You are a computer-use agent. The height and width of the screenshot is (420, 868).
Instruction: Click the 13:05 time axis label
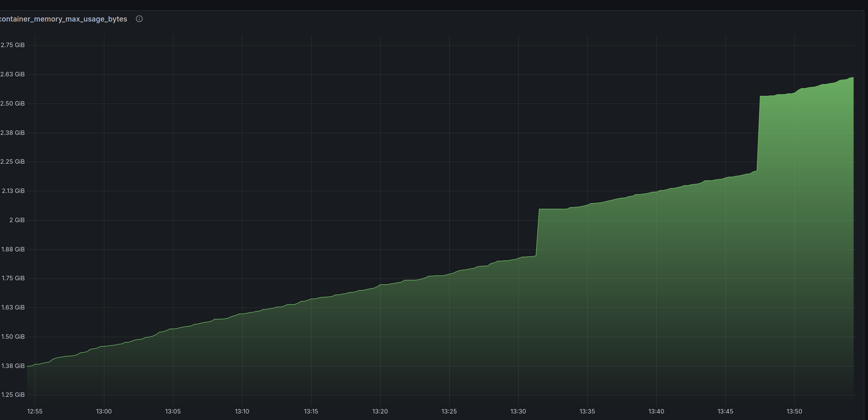coord(173,411)
